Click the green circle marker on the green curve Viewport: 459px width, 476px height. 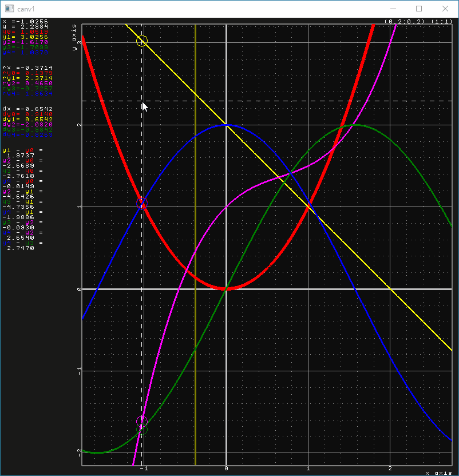142,429
